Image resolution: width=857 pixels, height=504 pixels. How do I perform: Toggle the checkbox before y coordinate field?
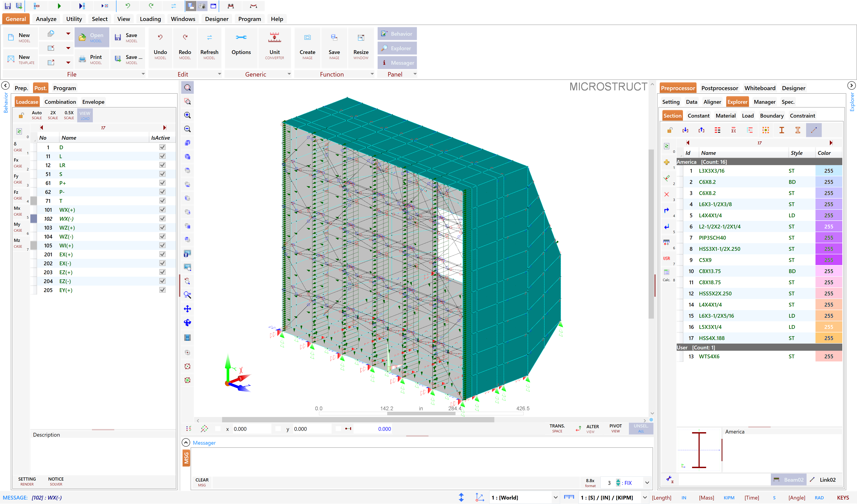click(278, 429)
